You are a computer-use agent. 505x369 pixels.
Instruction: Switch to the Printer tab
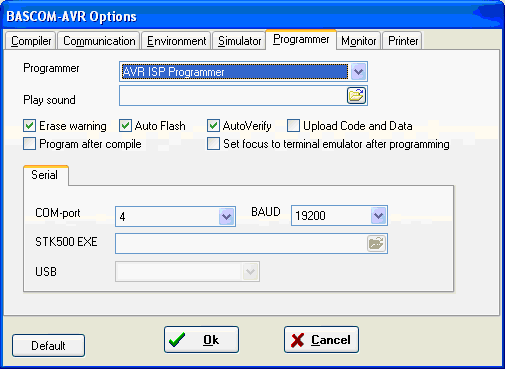[x=403, y=41]
